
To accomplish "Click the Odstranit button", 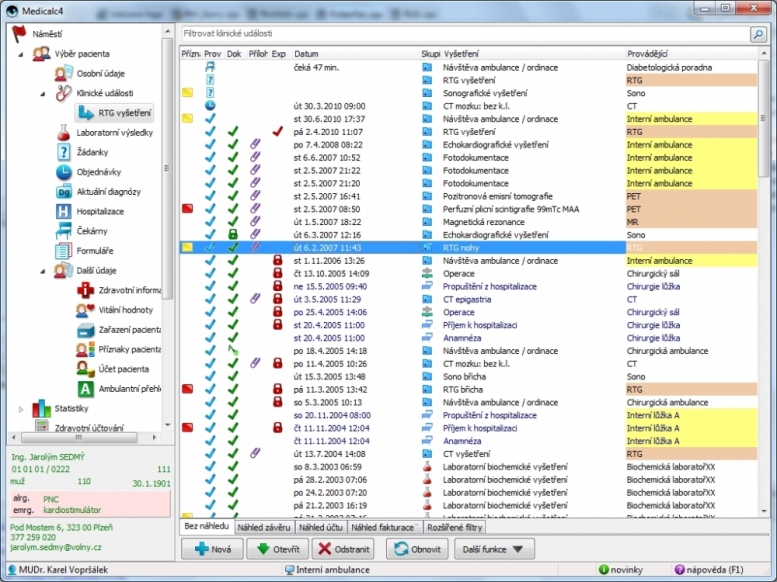I will [343, 549].
